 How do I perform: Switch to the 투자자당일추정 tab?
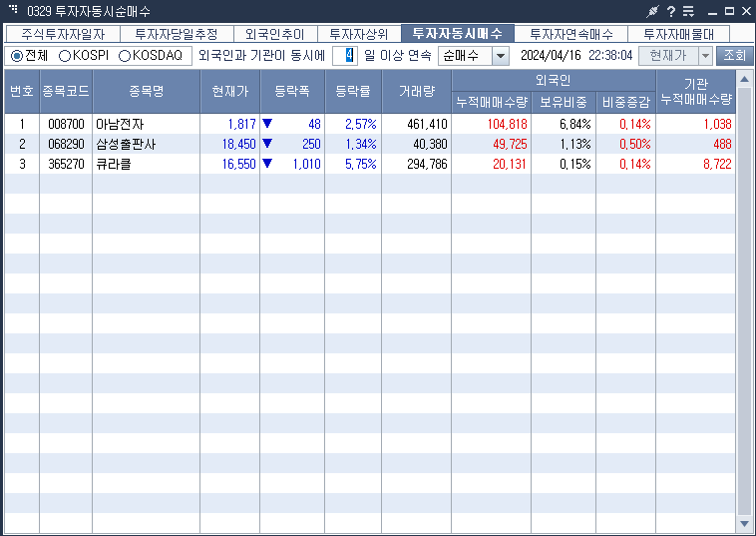point(177,34)
